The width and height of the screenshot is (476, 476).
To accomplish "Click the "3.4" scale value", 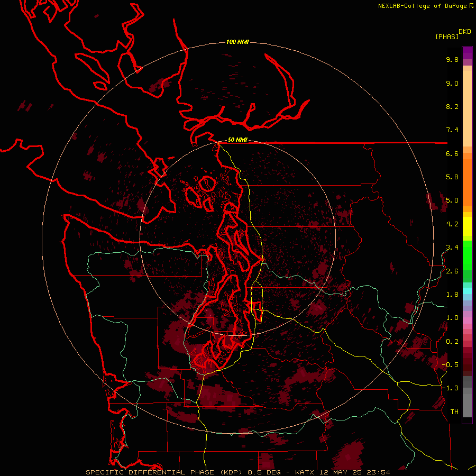I will tap(452, 247).
